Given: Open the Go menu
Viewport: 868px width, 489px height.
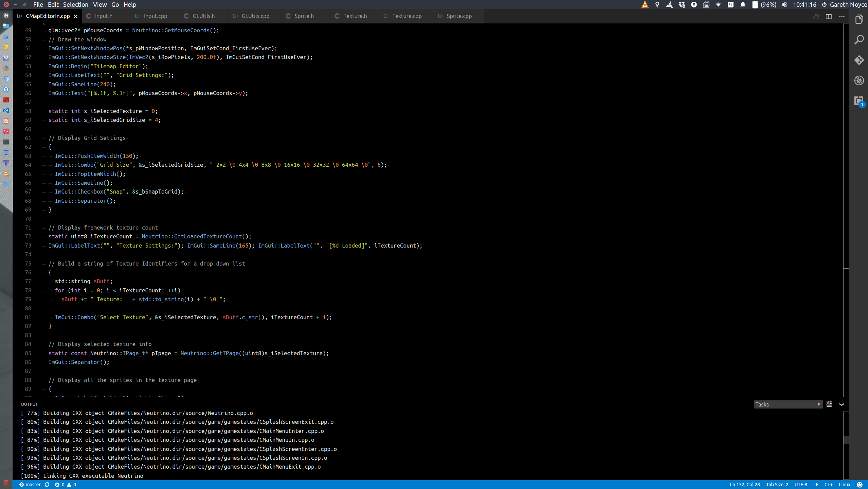Looking at the screenshot, I should click(x=115, y=4).
